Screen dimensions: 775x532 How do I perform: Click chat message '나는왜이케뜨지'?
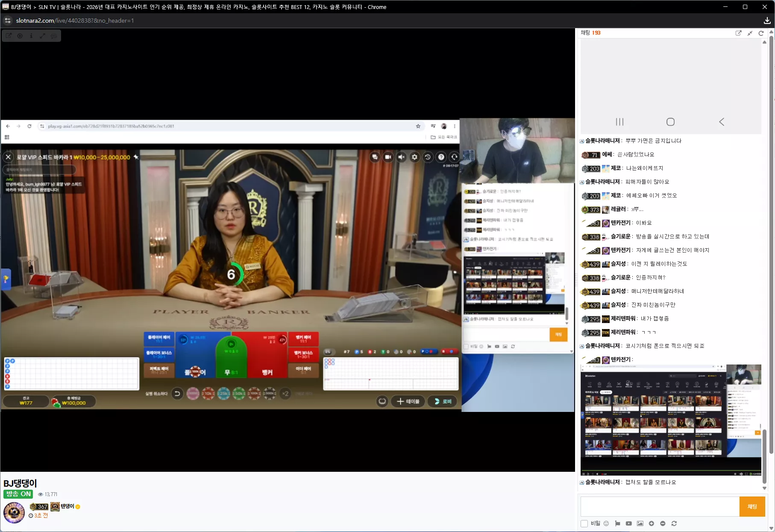[645, 168]
